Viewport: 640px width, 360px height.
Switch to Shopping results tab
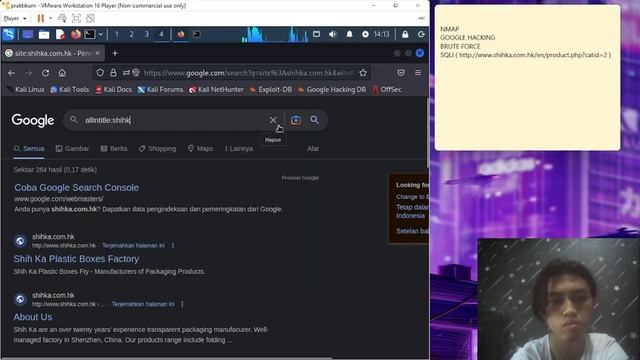pyautogui.click(x=157, y=149)
